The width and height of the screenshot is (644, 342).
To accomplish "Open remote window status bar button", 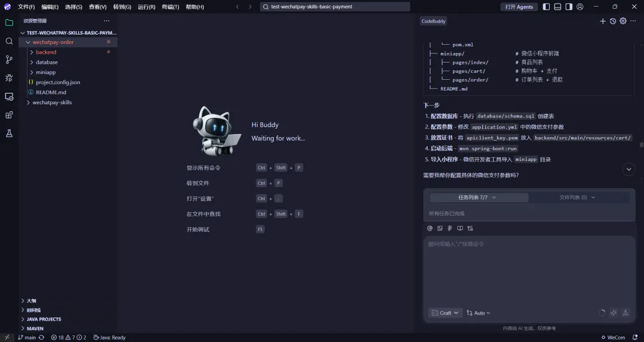I will point(7,337).
